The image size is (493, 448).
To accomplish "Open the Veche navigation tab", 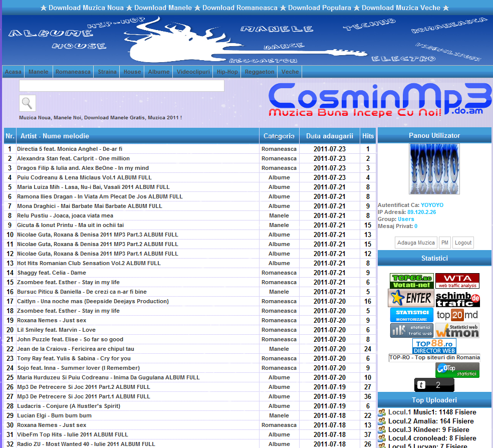I will pyautogui.click(x=290, y=72).
